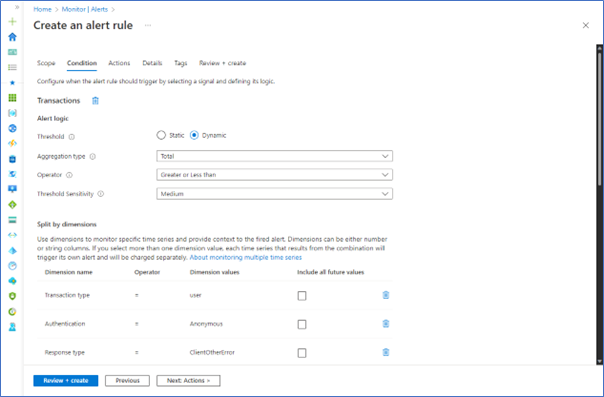
Task: Open the Cost Management circular icon
Action: pyautogui.click(x=12, y=312)
